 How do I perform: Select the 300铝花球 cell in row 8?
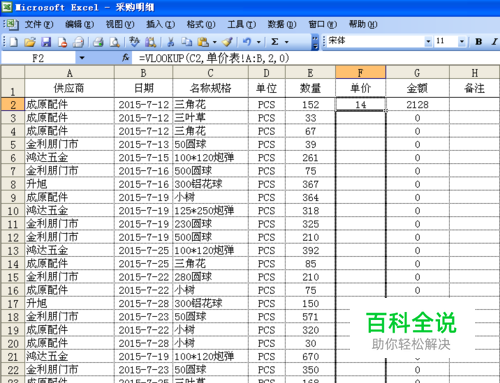210,184
